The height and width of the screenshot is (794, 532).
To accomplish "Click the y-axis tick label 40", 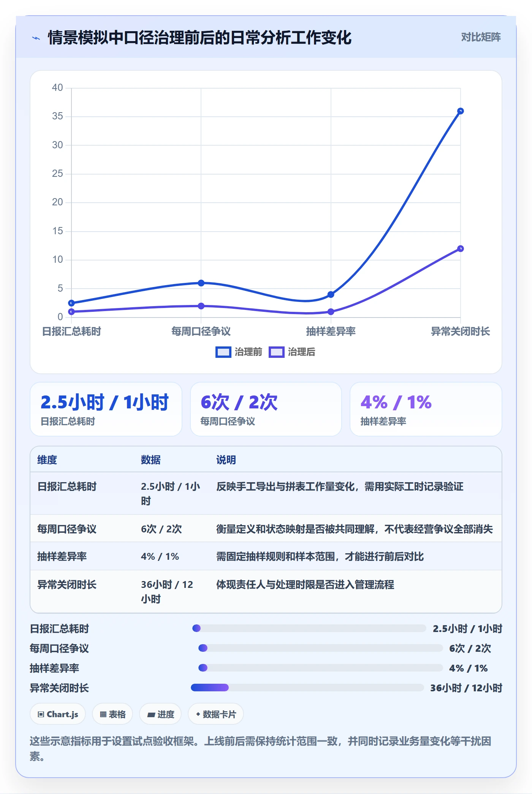I will (57, 88).
